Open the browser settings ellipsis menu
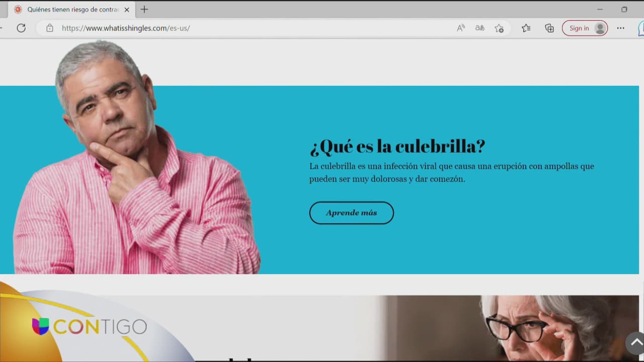Viewport: 644px width, 362px height. point(620,28)
